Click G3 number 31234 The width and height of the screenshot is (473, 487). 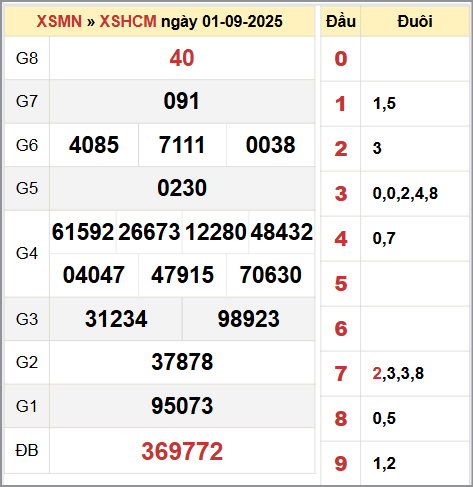(x=116, y=319)
